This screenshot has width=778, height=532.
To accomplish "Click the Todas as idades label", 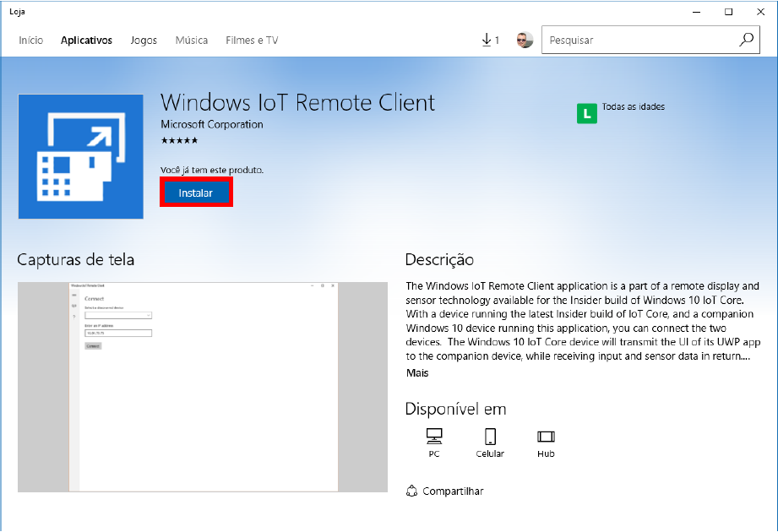I will (633, 106).
